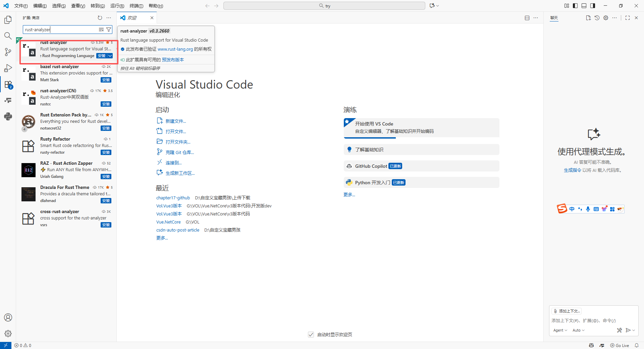This screenshot has width=644, height=349.
Task: Open the 查看(V) menu
Action: 78,6
